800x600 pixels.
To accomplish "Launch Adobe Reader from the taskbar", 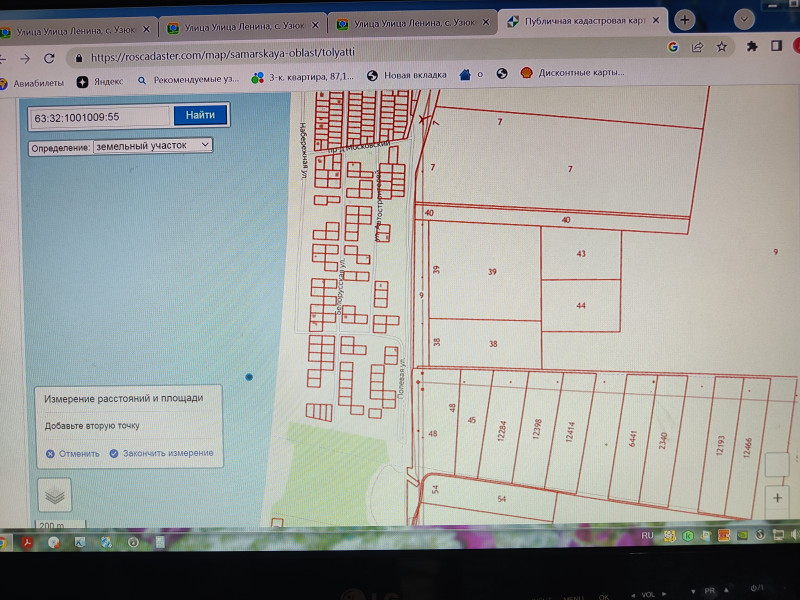I will click(30, 542).
